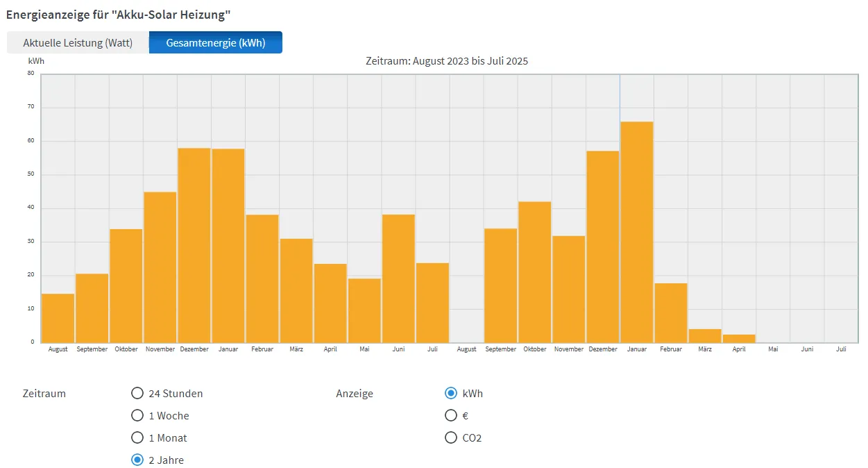Click the Dezember 2023 bar

click(x=194, y=245)
